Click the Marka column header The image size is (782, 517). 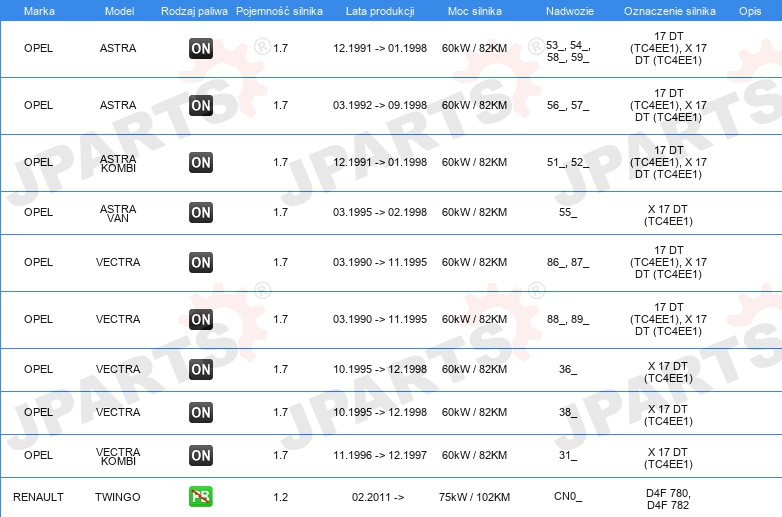(x=39, y=11)
